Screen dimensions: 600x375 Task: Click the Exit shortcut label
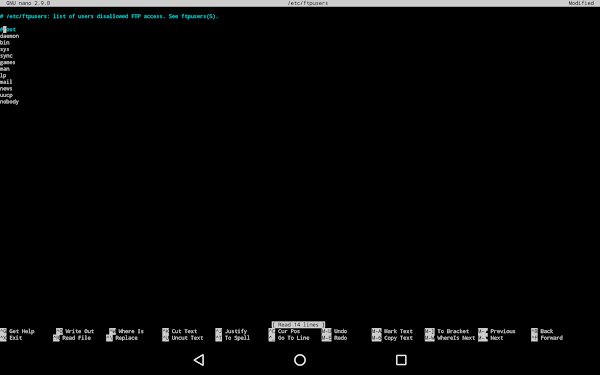coord(15,338)
